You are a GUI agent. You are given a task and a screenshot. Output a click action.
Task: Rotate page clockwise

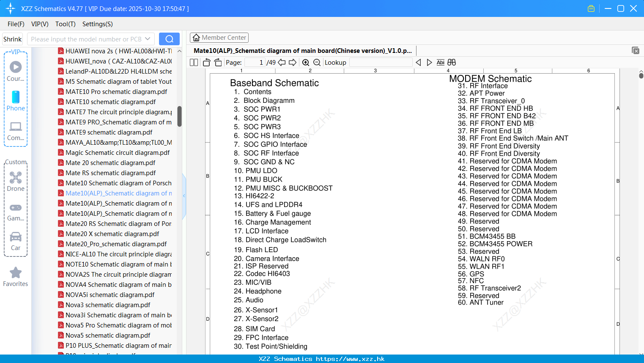(x=218, y=62)
